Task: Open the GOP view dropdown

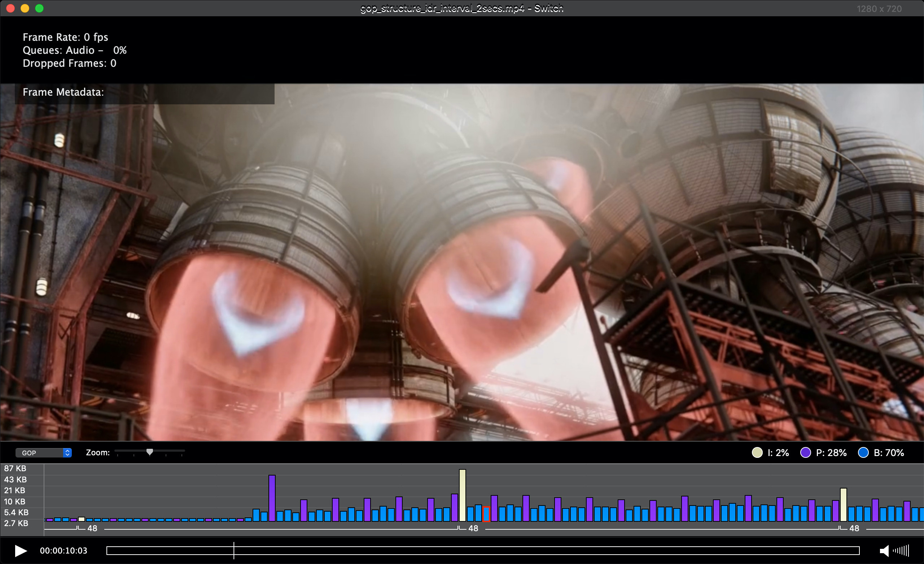Action: 44,453
